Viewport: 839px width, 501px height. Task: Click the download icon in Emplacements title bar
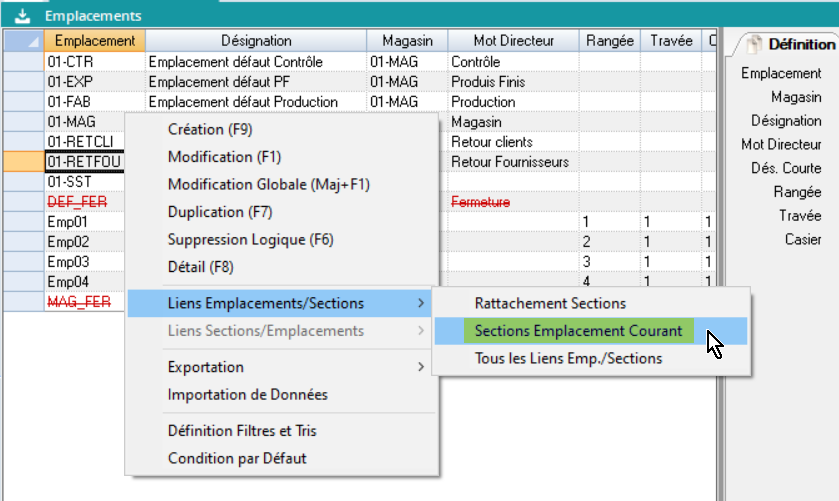pyautogui.click(x=21, y=16)
